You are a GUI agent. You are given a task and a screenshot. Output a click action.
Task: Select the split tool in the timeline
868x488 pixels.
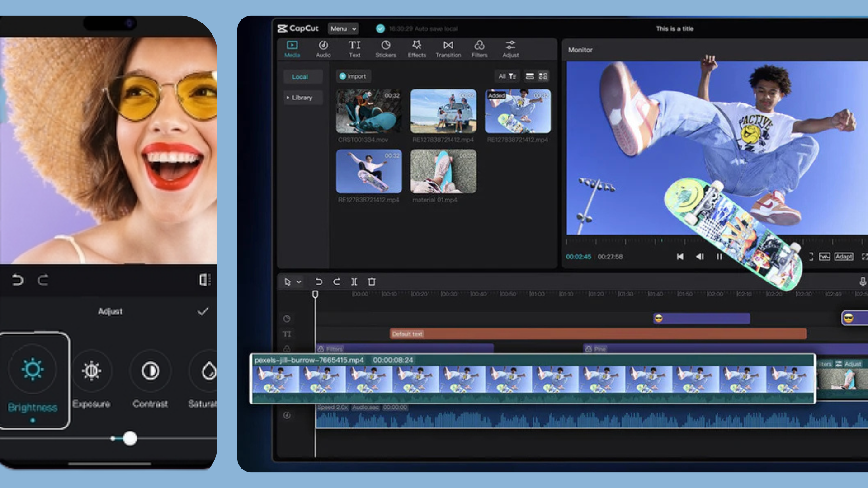pyautogui.click(x=354, y=282)
